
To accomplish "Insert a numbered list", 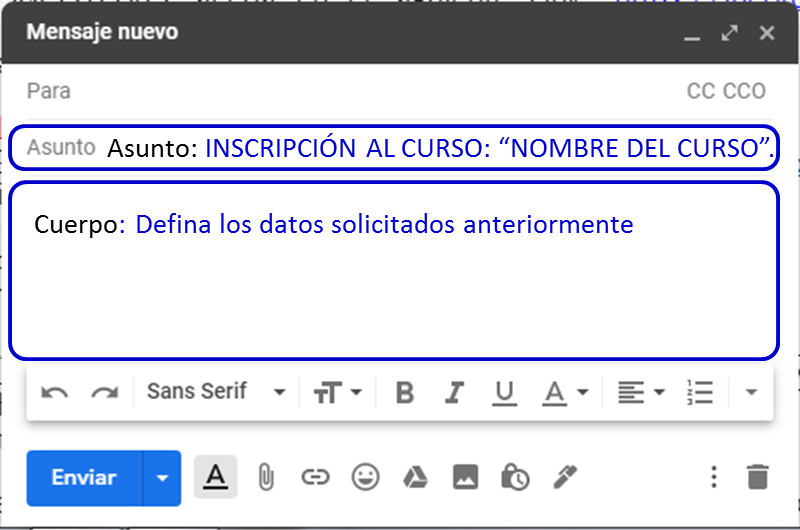I will (700, 392).
